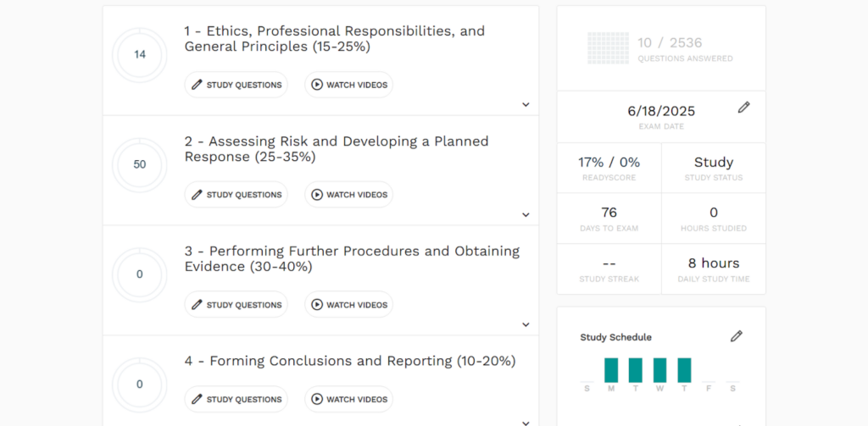Click the 17% / 0% ReadyScore tile
The height and width of the screenshot is (426, 868).
click(x=609, y=163)
